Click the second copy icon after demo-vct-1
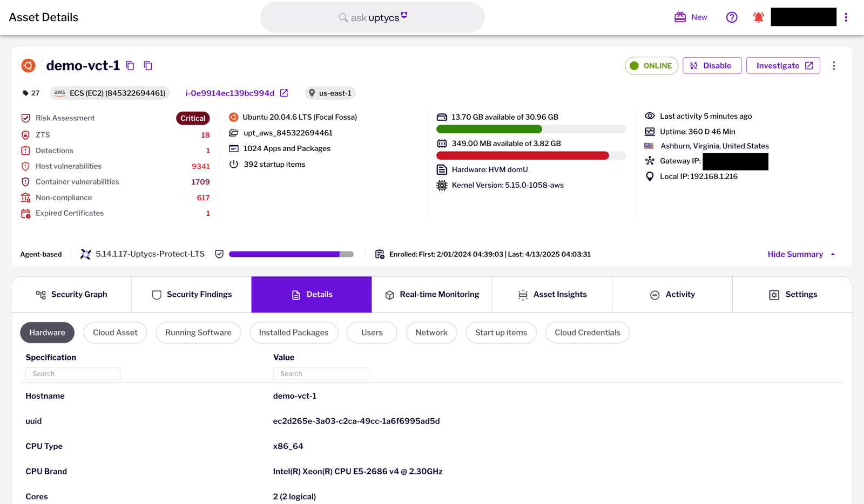864x504 pixels. coord(148,66)
